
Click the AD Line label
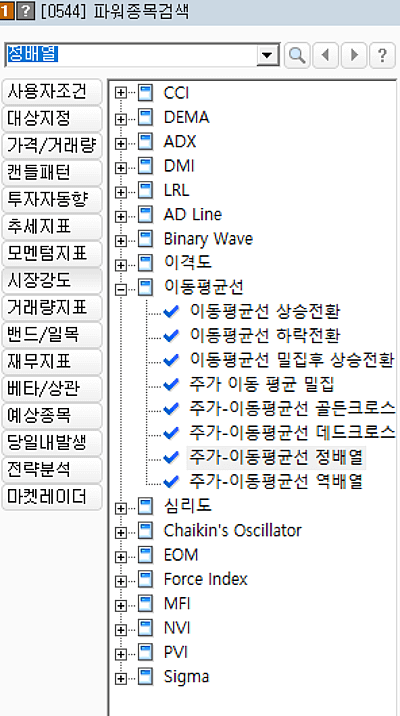193,215
